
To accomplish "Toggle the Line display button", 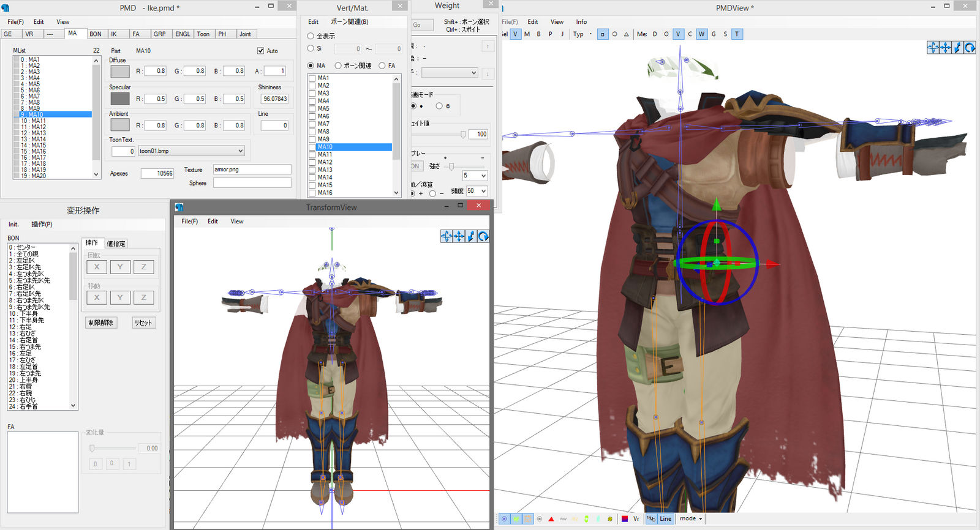I will click(665, 519).
